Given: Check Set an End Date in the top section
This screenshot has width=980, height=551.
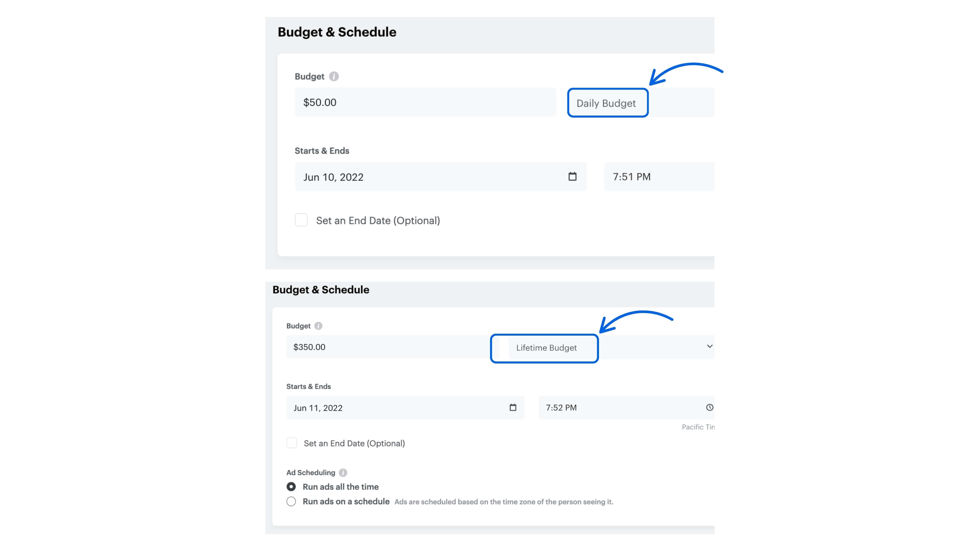Looking at the screenshot, I should click(x=301, y=220).
